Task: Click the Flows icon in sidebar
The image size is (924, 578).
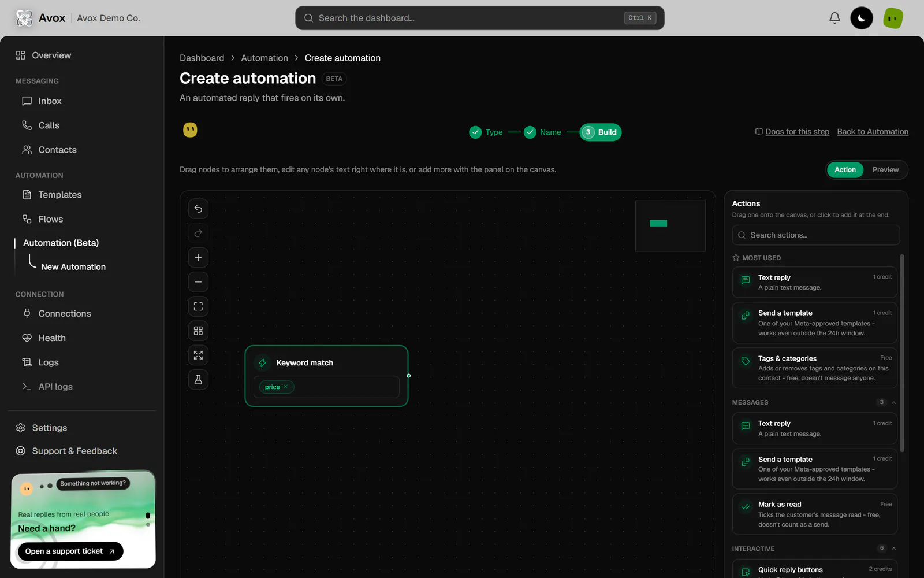Action: (27, 219)
